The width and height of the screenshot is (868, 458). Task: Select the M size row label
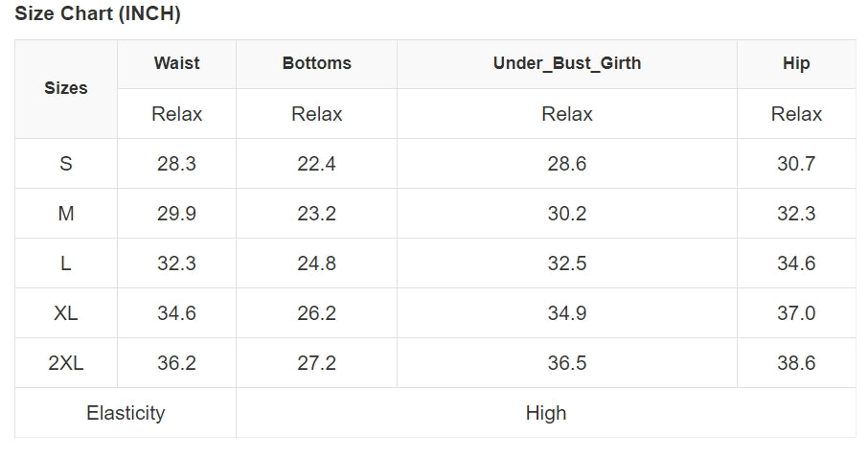[x=66, y=214]
